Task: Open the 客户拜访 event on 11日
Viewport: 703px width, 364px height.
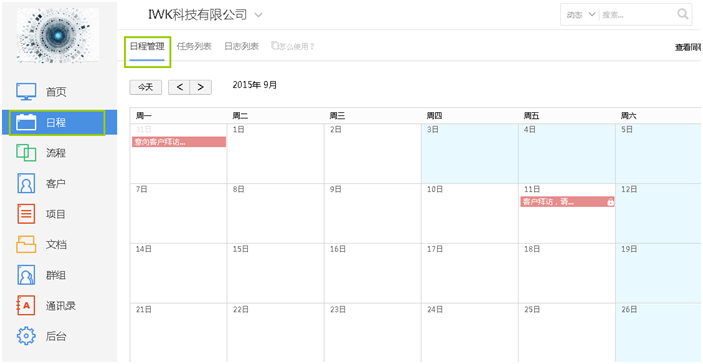Action: tap(568, 202)
